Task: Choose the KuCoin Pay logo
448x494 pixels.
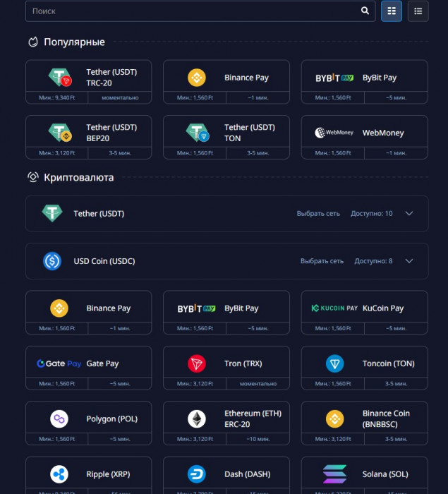Action: pyautogui.click(x=334, y=308)
